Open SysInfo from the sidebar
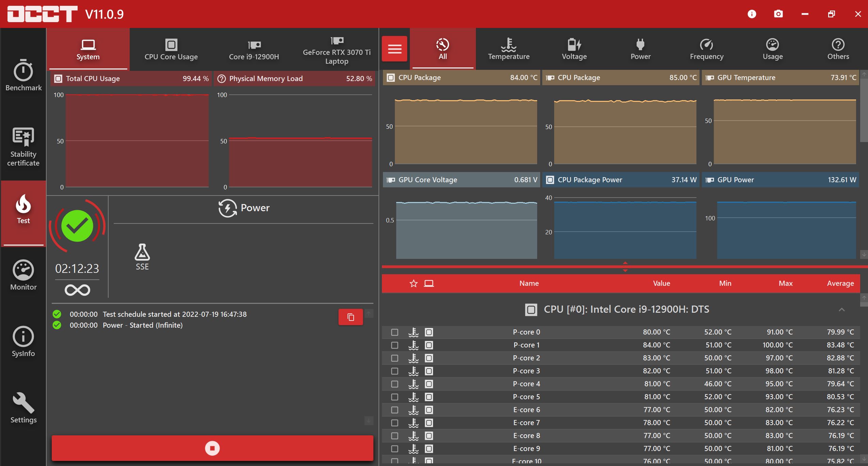Viewport: 868px width, 466px height. 23,342
